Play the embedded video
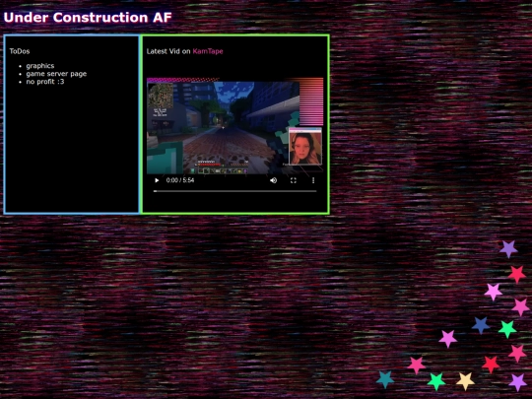The height and width of the screenshot is (399, 532). [157, 180]
